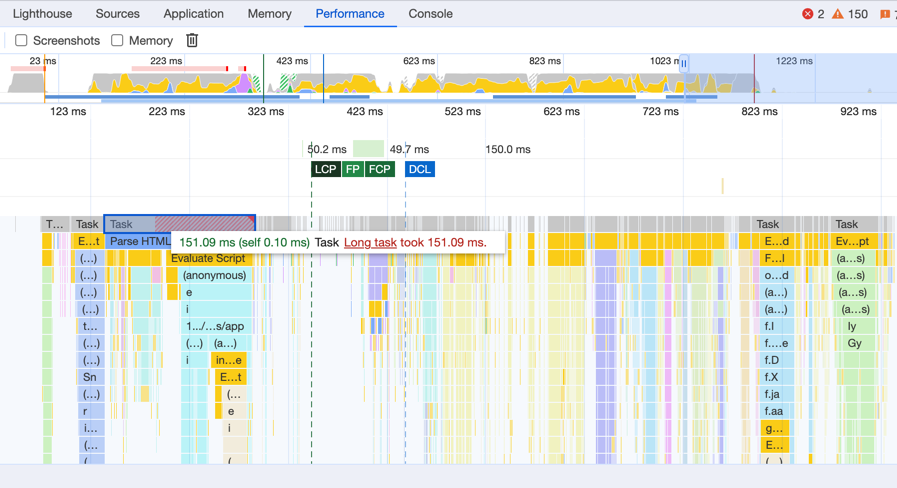Enable the Screenshots checkbox
This screenshot has width=897, height=488.
(x=21, y=40)
